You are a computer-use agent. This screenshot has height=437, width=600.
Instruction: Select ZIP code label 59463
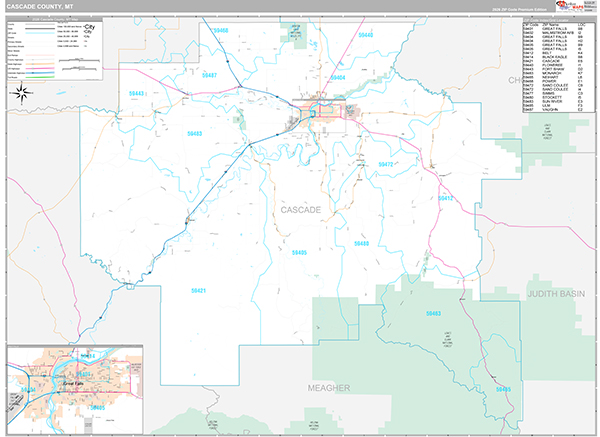pyautogui.click(x=433, y=313)
